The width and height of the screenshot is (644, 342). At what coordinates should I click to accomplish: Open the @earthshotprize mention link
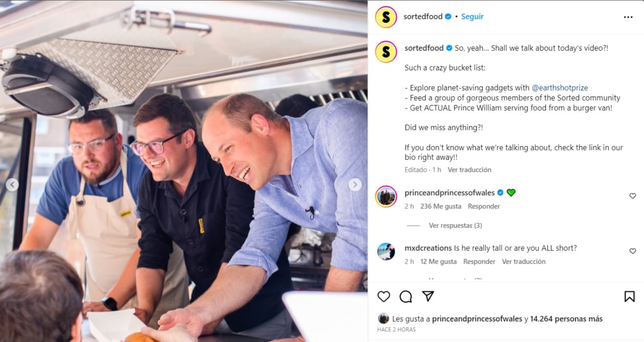click(x=560, y=88)
